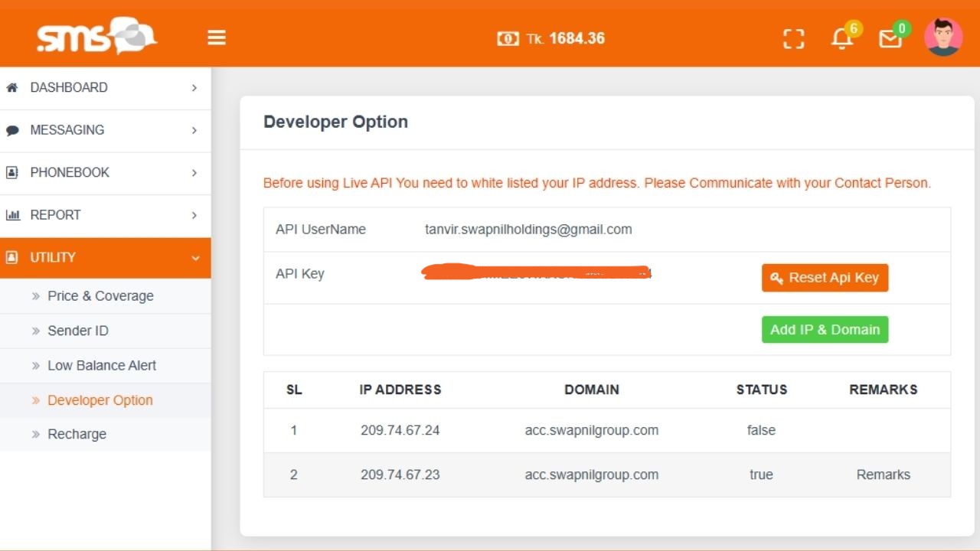Image resolution: width=980 pixels, height=551 pixels.
Task: Expand the Report menu chevron
Action: coord(194,215)
